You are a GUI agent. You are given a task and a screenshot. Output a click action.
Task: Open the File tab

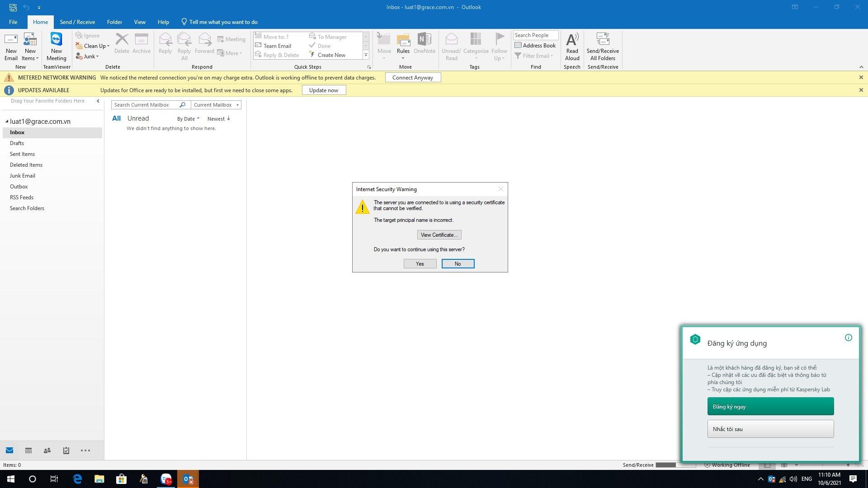point(13,22)
